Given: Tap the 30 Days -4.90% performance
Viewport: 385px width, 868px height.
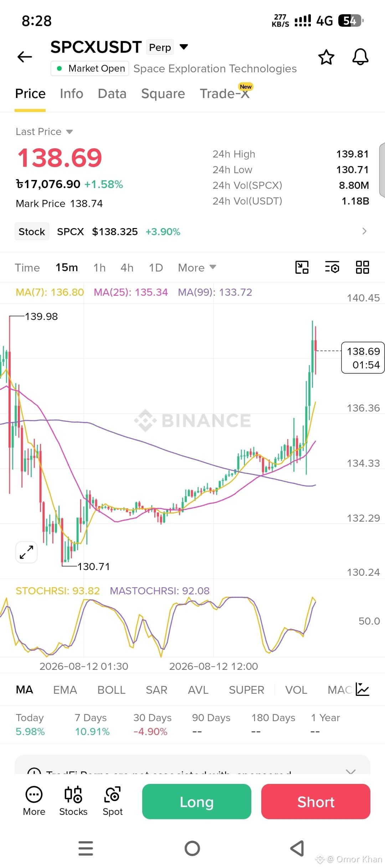Looking at the screenshot, I should (x=153, y=724).
